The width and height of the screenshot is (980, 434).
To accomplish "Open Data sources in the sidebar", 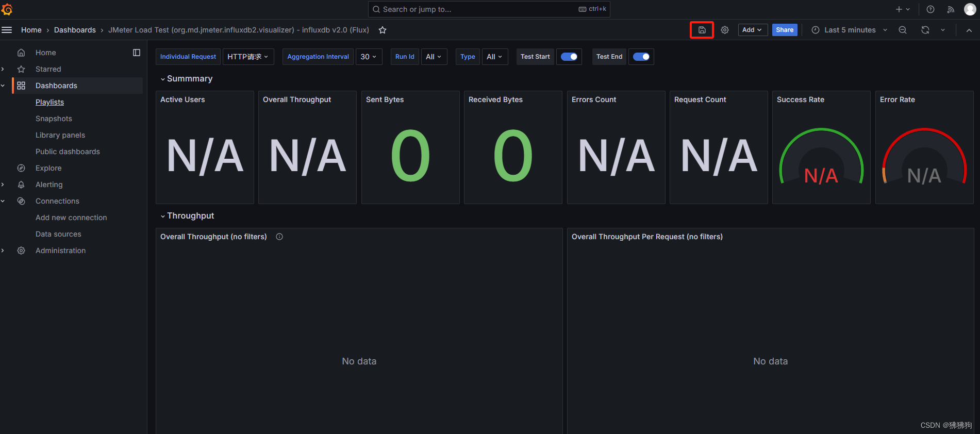I will [58, 234].
